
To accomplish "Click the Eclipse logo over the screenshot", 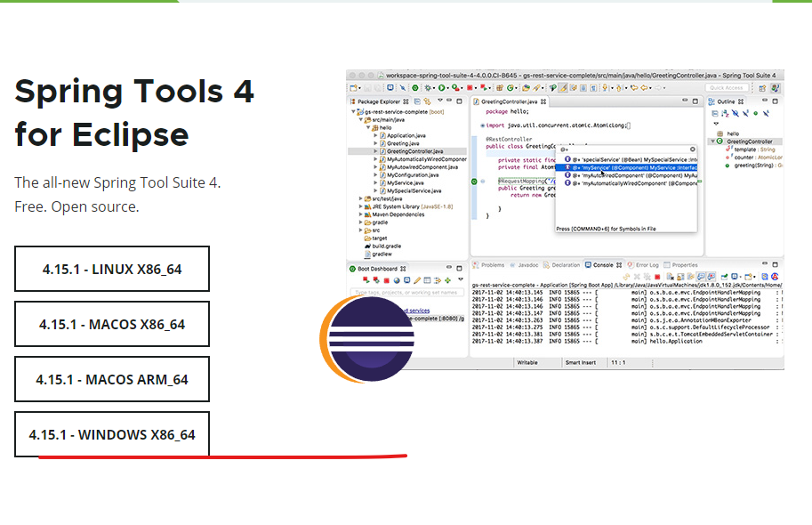I will coord(367,339).
